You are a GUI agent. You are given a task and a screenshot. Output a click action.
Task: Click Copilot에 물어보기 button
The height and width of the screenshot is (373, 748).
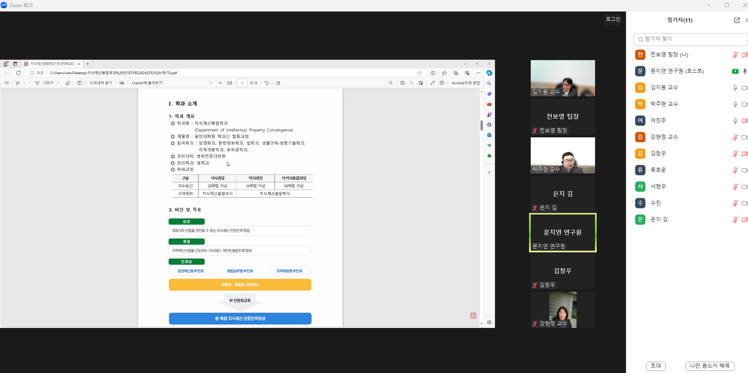(x=147, y=83)
